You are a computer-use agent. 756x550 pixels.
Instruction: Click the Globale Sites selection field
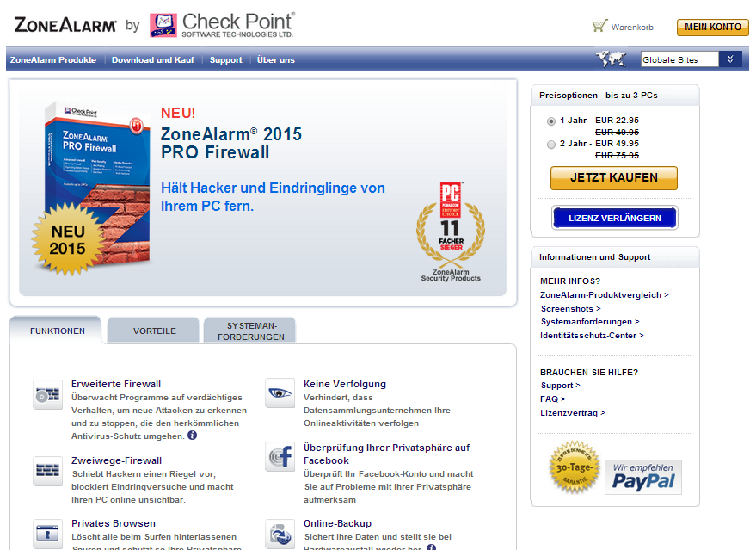tap(679, 59)
